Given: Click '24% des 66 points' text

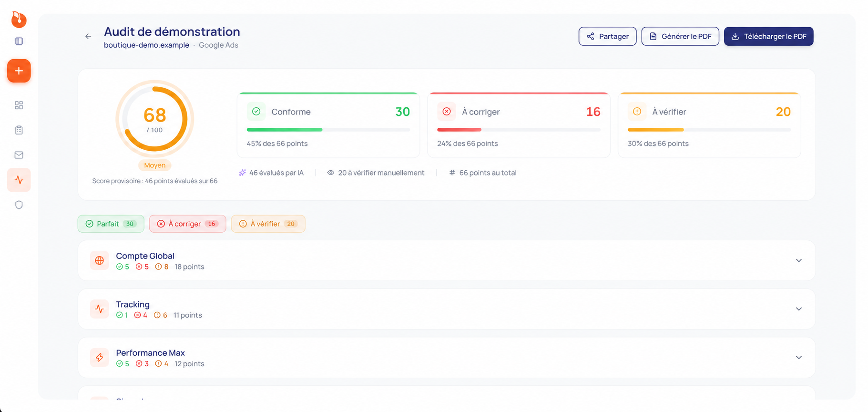Looking at the screenshot, I should pos(468,144).
